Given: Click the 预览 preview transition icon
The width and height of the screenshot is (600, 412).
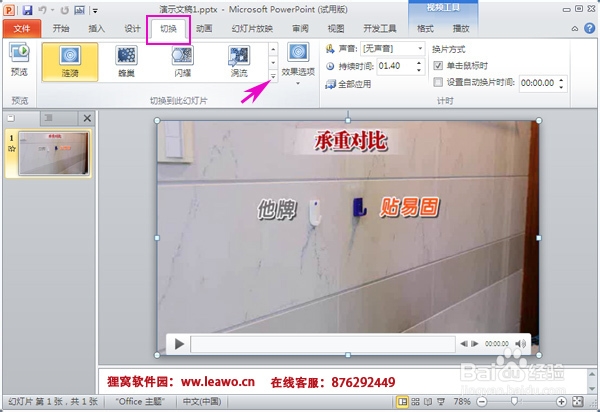Looking at the screenshot, I should point(19,59).
